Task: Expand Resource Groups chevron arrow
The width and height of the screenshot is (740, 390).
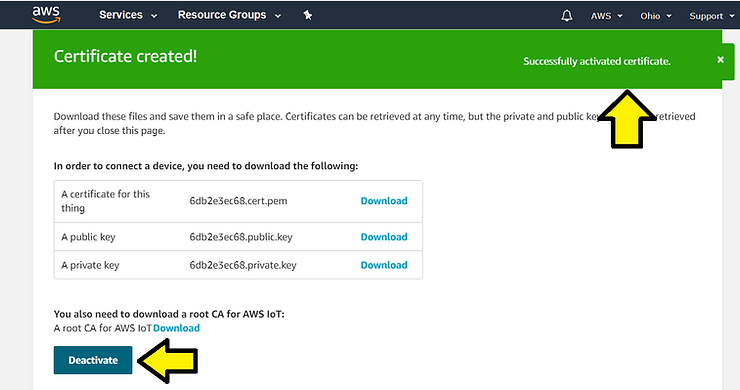Action: (278, 16)
